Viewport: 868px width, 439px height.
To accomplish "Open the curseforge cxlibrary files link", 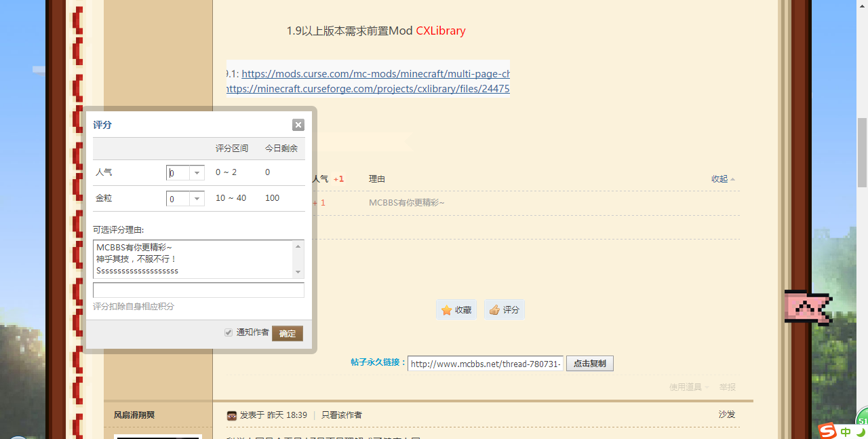I will tap(368, 89).
